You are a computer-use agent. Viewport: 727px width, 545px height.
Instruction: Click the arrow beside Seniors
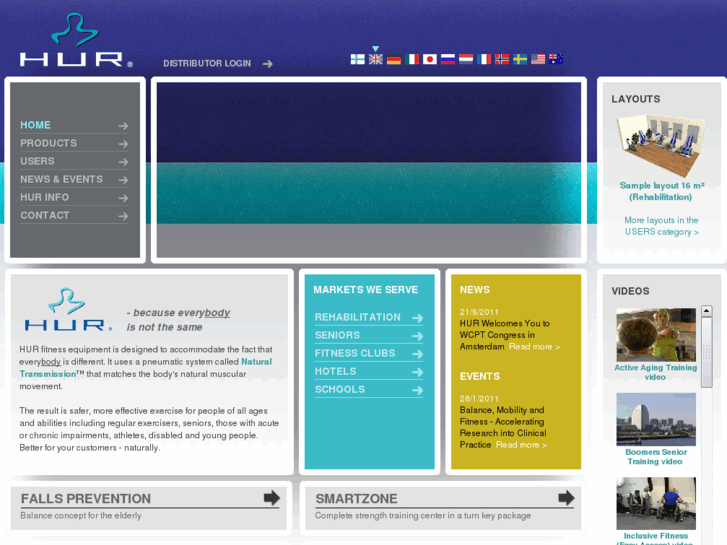click(417, 336)
